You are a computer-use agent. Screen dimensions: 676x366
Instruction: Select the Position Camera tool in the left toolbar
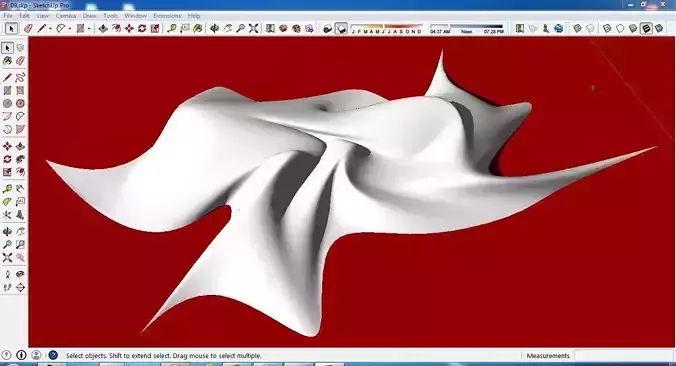(7, 275)
